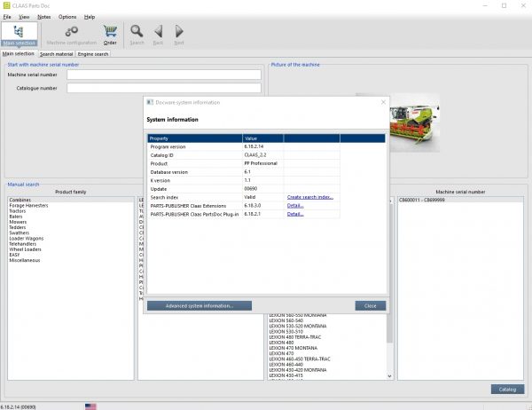Click the Main selection toolbar icon
Image resolution: width=532 pixels, height=410 pixels.
[19, 34]
